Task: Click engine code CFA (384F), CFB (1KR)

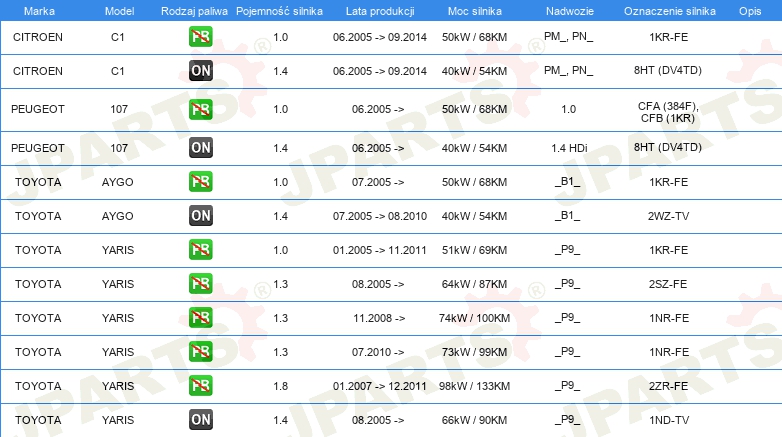Action: click(668, 112)
